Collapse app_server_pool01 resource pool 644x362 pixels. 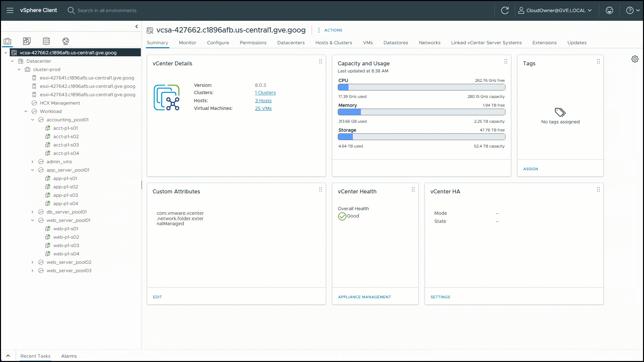[33, 170]
